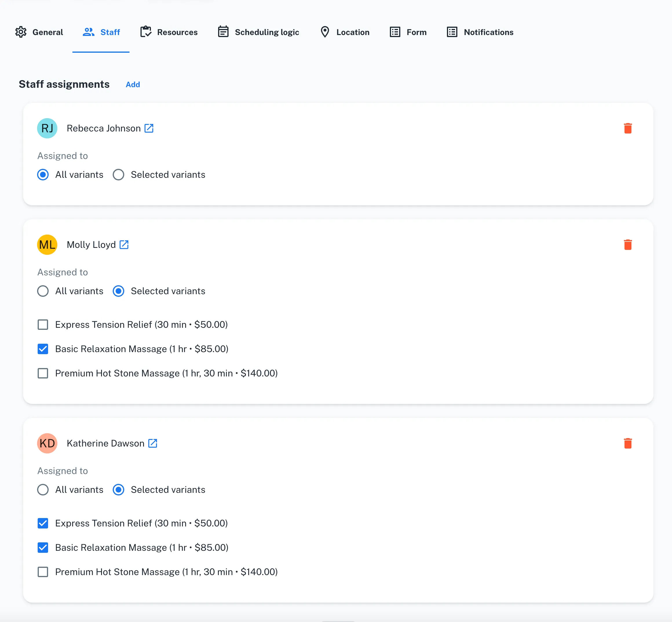
Task: Click Add next to Staff assignments
Action: click(x=133, y=85)
